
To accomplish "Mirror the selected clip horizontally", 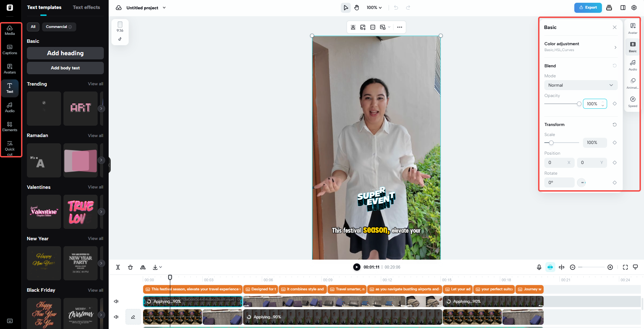I will coord(143,267).
